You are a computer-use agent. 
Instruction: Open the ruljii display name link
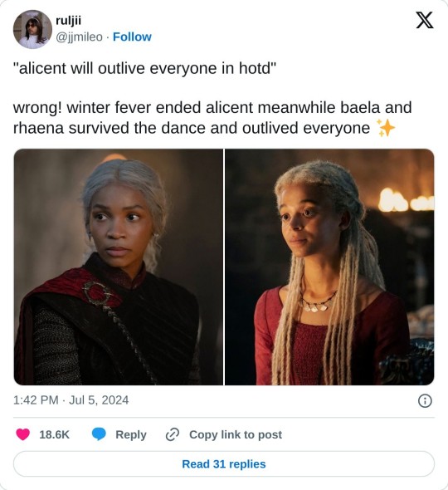pyautogui.click(x=68, y=21)
